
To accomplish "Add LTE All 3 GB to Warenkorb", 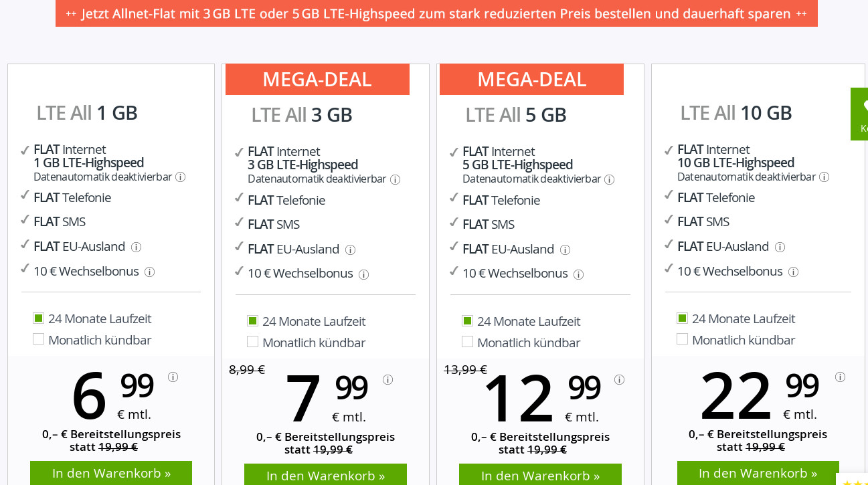I will pyautogui.click(x=325, y=475).
